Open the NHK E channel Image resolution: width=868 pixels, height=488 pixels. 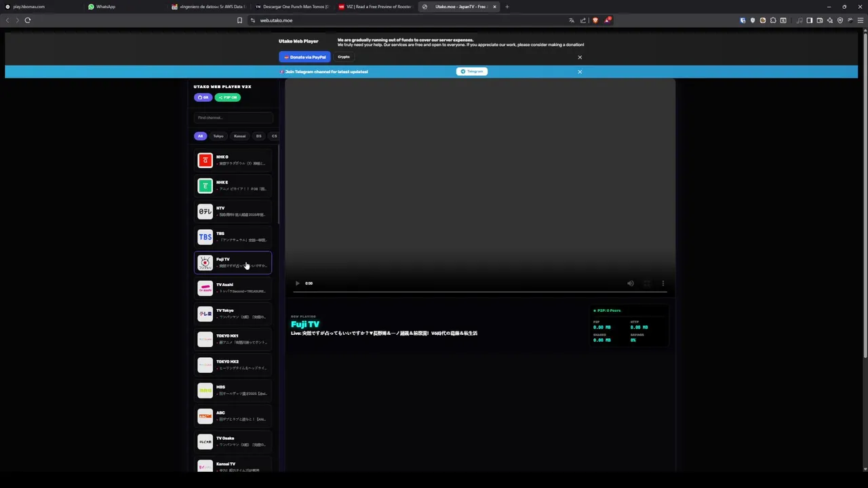coord(233,186)
